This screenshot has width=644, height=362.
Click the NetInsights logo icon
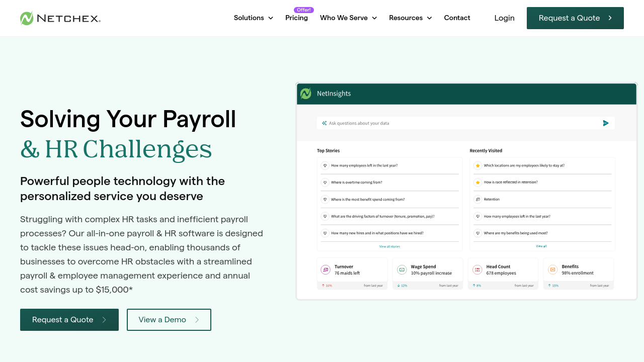pyautogui.click(x=305, y=94)
